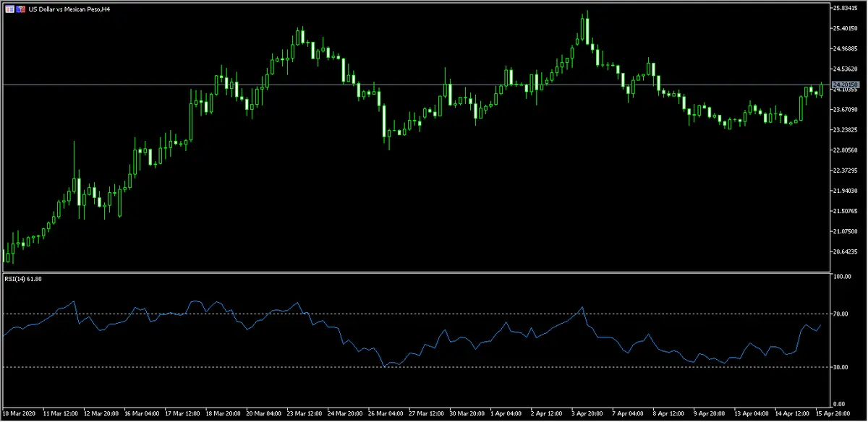Viewport: 868px width, 422px height.
Task: Select the 10 Mar 2020 date label
Action: tap(20, 415)
